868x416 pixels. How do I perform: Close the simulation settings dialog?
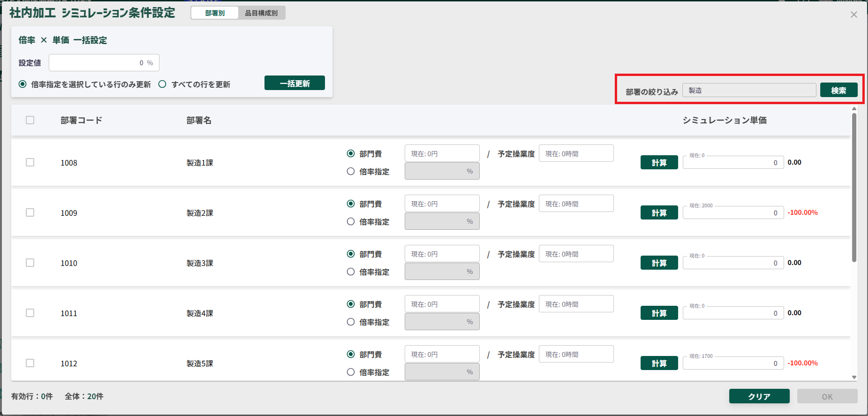(853, 15)
